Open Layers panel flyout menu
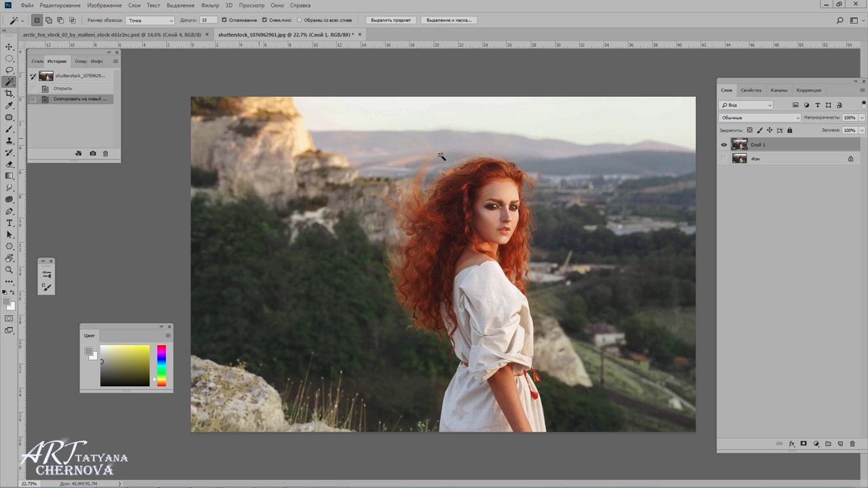The height and width of the screenshot is (488, 868). pyautogui.click(x=863, y=89)
